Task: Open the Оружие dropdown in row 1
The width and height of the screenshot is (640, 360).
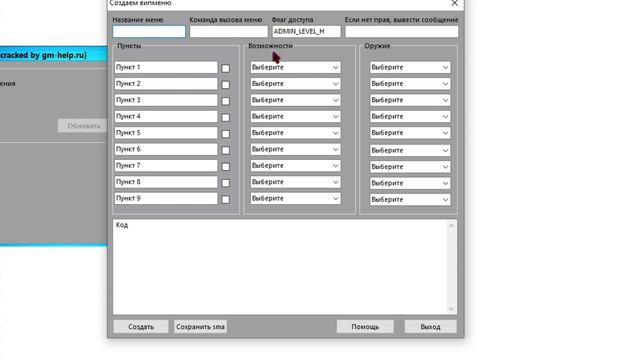Action: pos(410,67)
